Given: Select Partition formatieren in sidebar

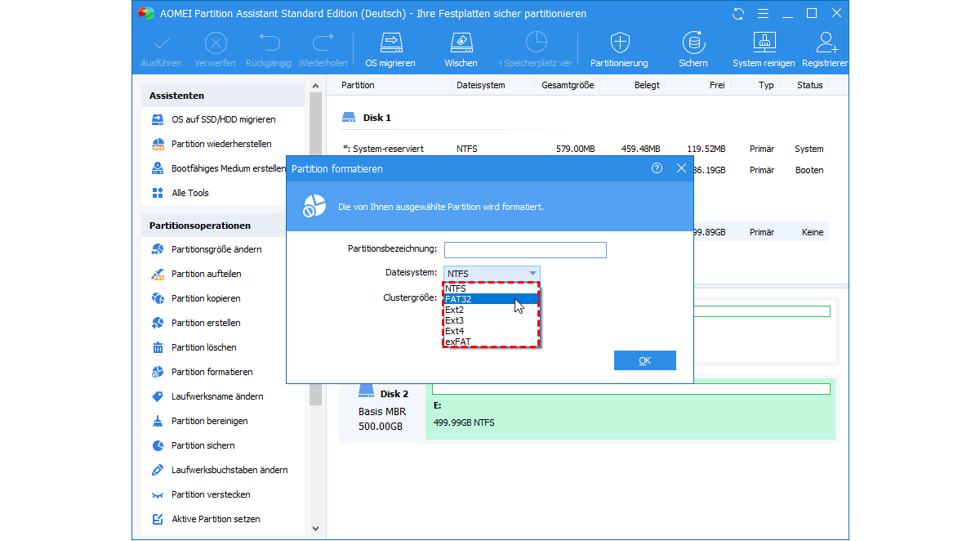Looking at the screenshot, I should point(212,372).
